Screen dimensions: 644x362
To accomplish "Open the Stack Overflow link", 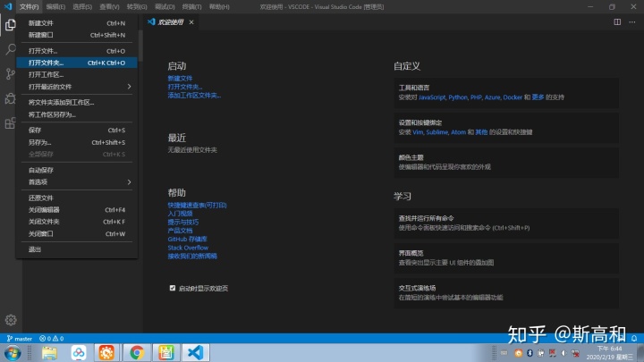I will [x=188, y=248].
